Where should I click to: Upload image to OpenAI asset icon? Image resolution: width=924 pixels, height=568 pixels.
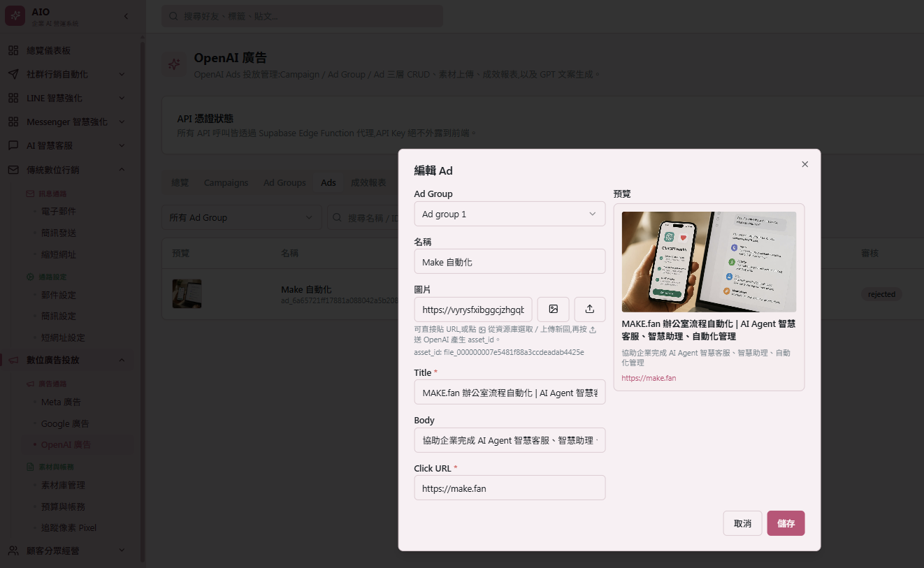click(590, 309)
